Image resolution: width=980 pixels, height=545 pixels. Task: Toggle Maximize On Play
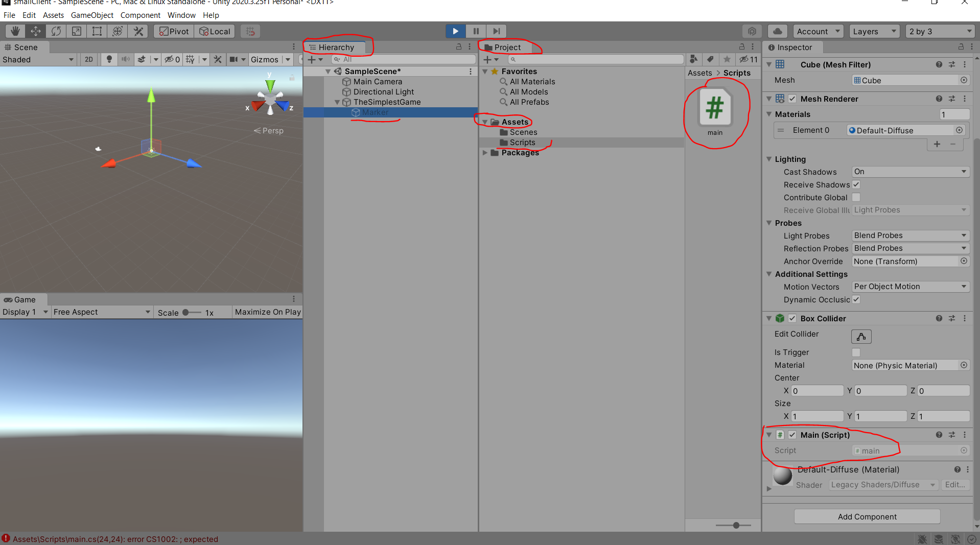pyautogui.click(x=268, y=312)
